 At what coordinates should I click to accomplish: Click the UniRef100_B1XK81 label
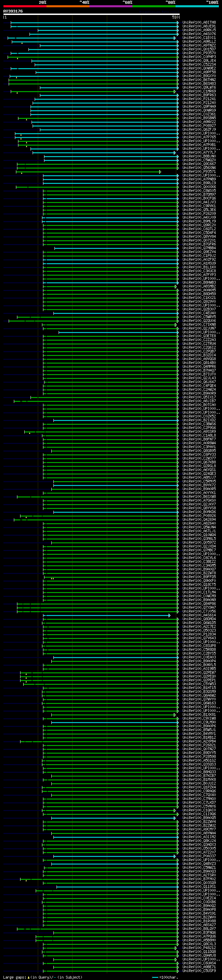(199, 714)
